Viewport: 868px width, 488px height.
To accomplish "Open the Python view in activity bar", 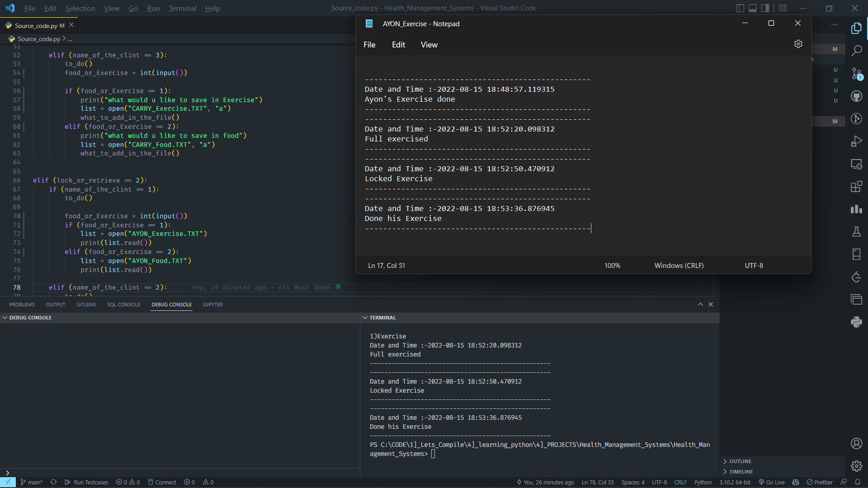I will click(x=856, y=322).
